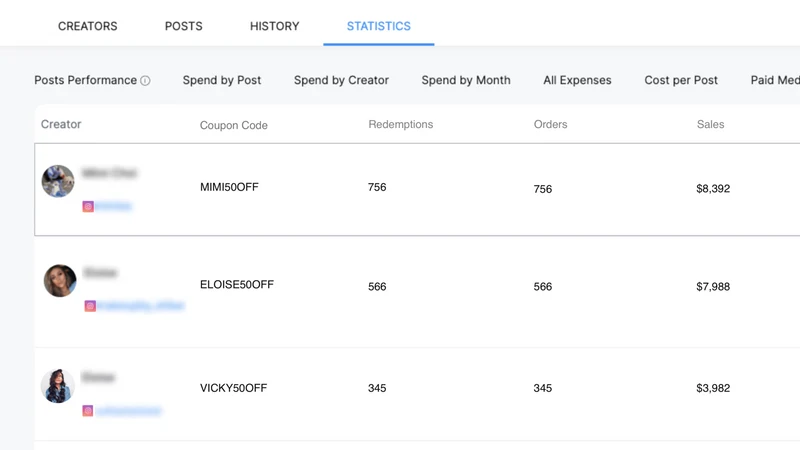Viewport: 800px width, 450px height.
Task: Open avatar of MIMI50OFF creator
Action: [x=58, y=181]
